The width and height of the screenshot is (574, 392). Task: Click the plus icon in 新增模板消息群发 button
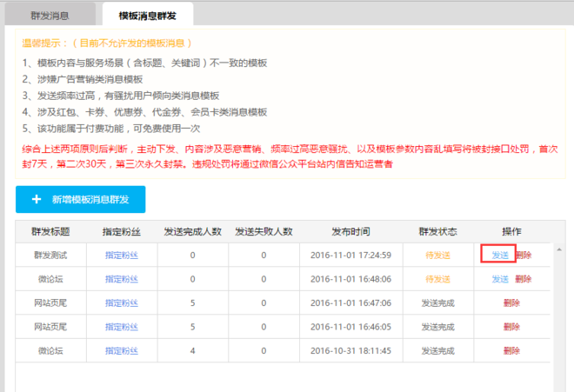37,200
